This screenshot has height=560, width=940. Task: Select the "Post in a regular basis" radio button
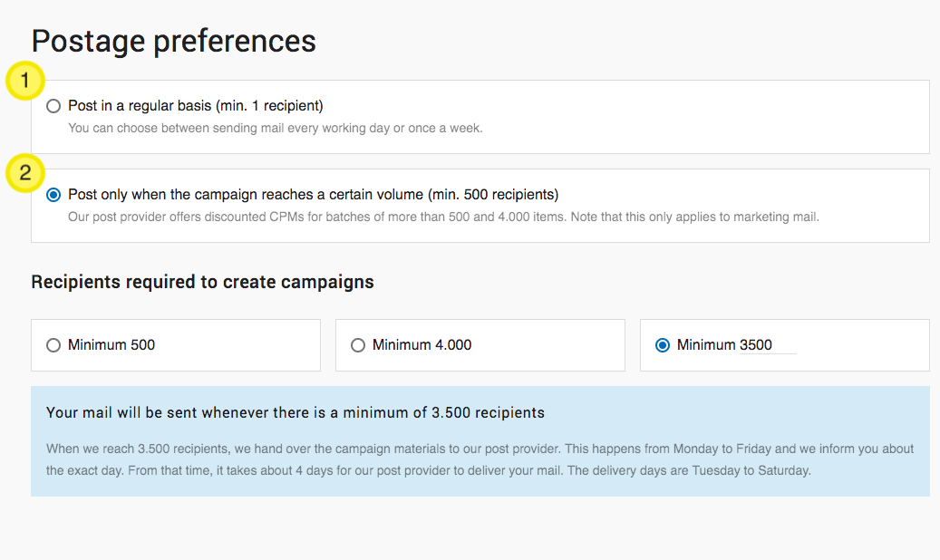(53, 106)
